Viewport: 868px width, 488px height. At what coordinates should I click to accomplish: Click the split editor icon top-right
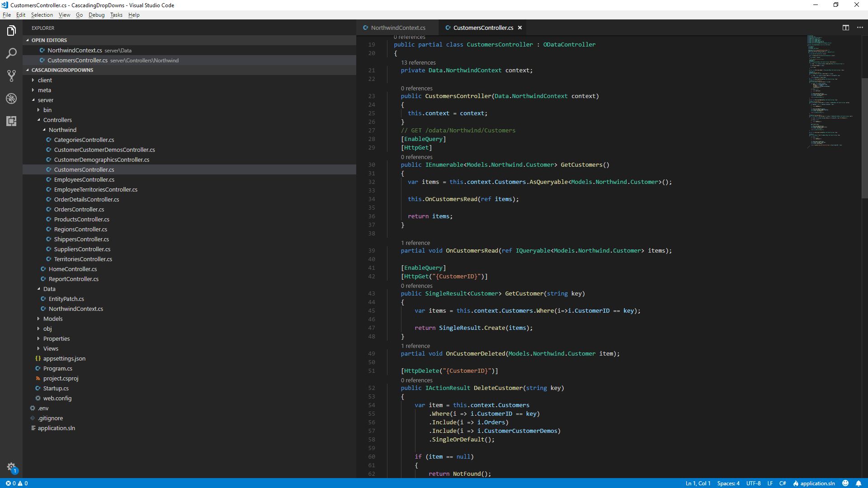point(846,28)
